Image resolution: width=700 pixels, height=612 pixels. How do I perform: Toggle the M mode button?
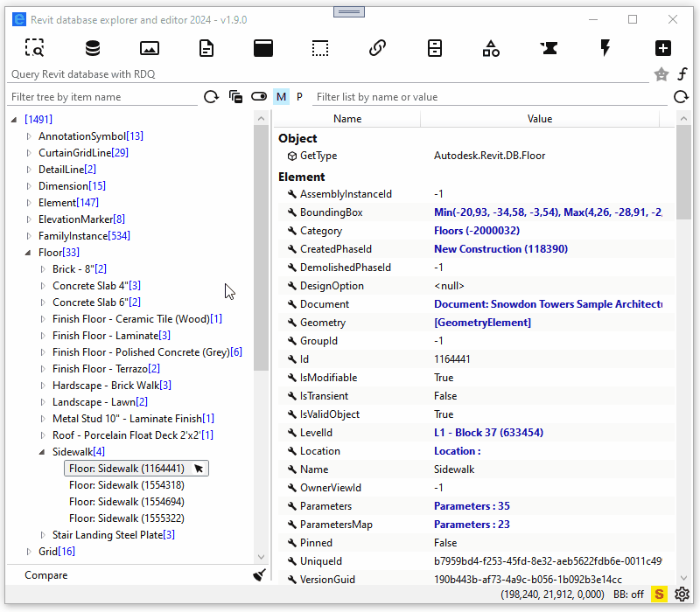281,97
